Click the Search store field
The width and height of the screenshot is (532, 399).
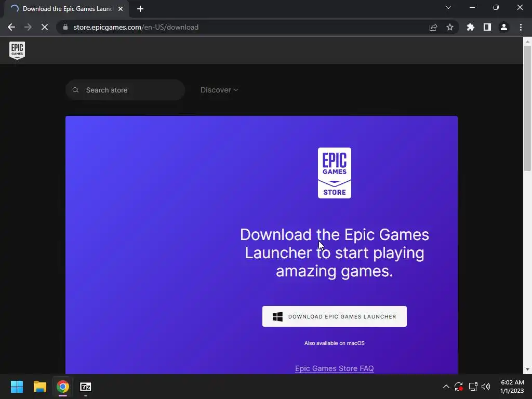point(125,90)
